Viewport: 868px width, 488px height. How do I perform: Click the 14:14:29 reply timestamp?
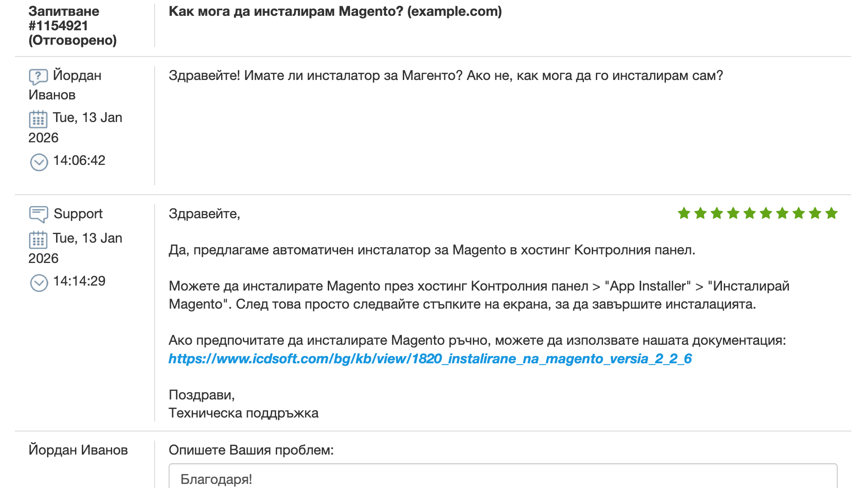[79, 281]
